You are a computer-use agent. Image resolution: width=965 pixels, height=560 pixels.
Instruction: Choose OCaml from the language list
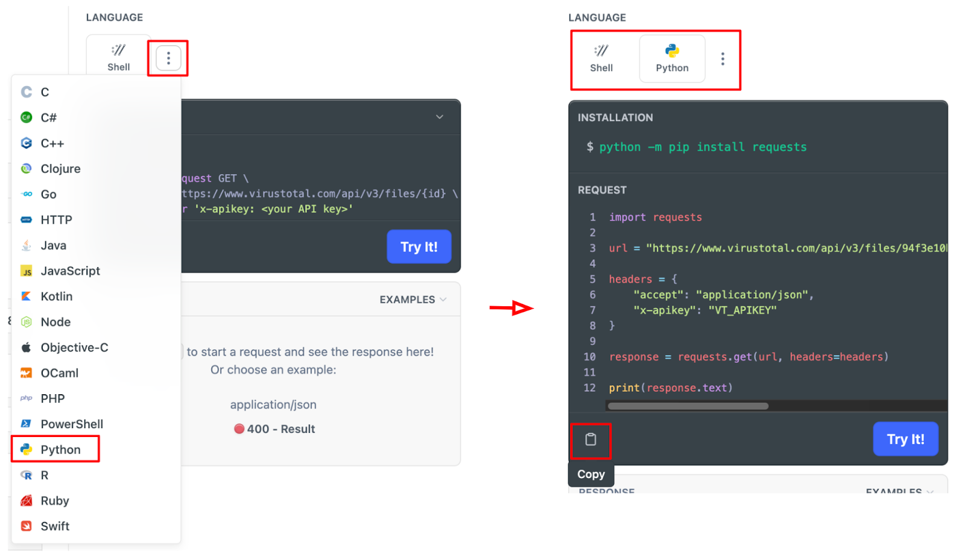pos(96,373)
